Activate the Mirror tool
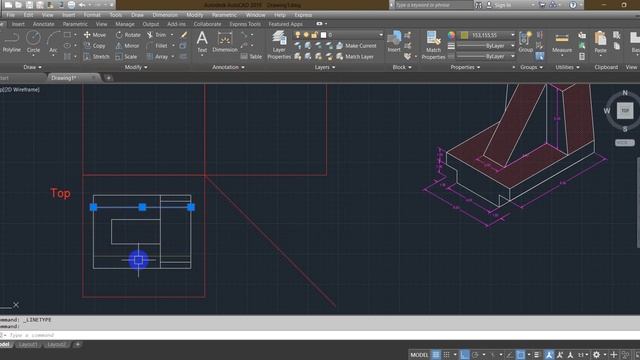The height and width of the screenshot is (360, 640). coord(127,46)
